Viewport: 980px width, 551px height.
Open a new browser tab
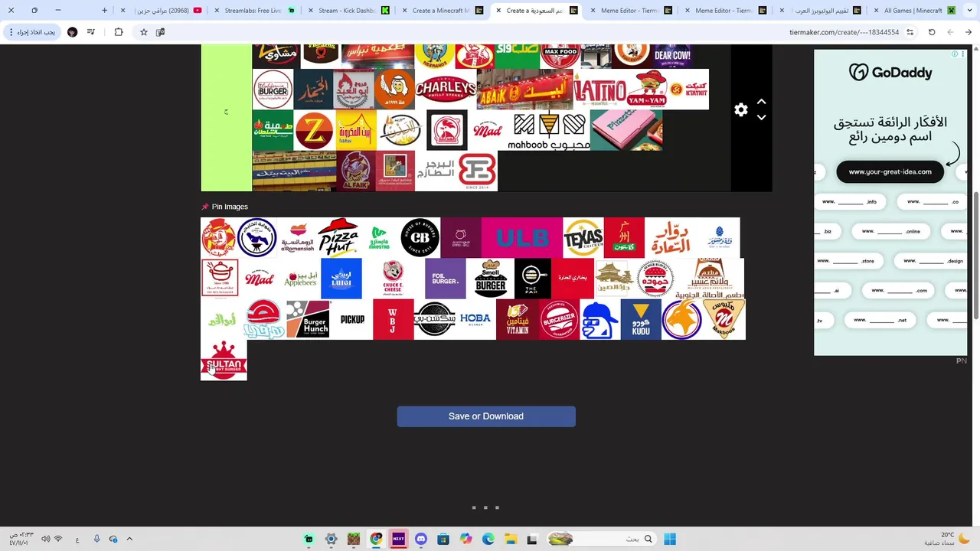(104, 10)
